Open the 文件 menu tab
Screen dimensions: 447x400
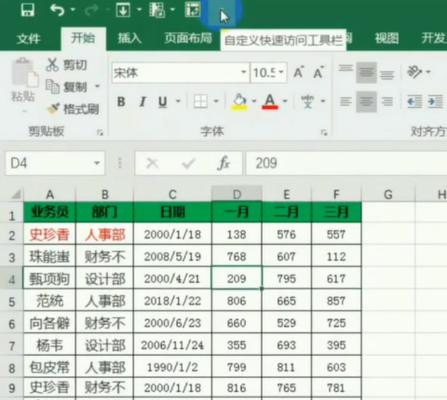pos(28,39)
